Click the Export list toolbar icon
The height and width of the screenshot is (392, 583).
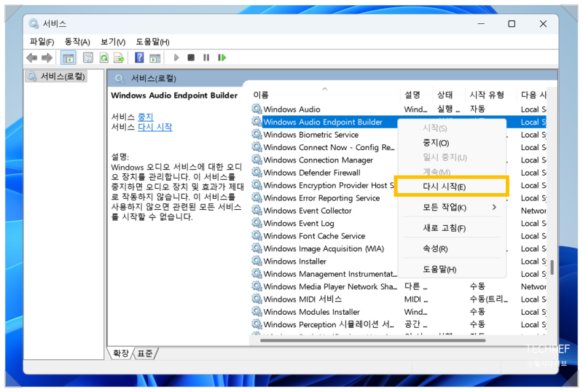pos(119,58)
